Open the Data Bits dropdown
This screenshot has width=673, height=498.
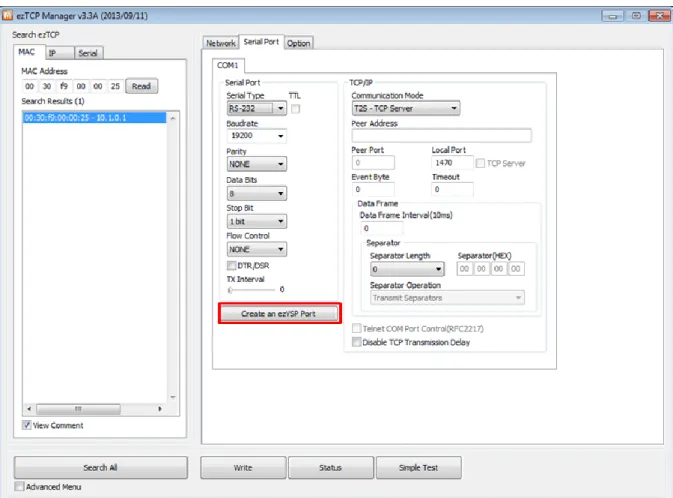[257, 193]
